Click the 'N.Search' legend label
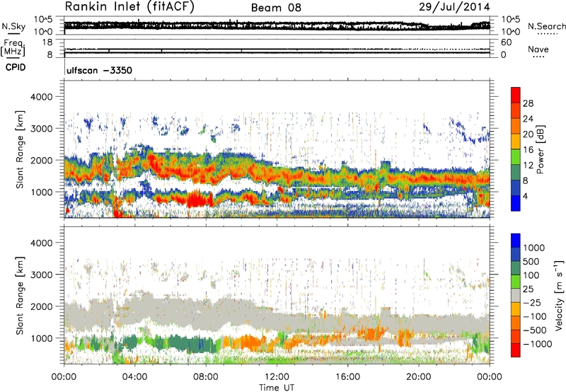Image resolution: width=566 pixels, height=392 pixels. coord(546,26)
